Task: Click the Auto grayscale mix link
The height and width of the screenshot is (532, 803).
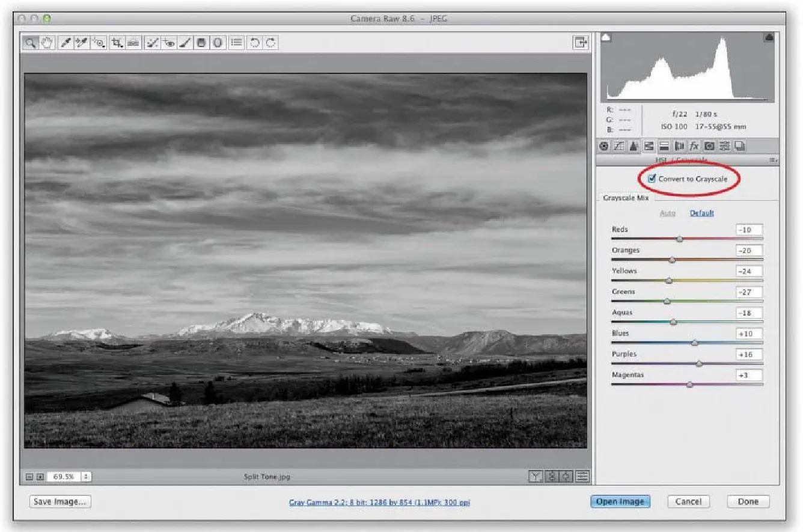Action: [667, 213]
